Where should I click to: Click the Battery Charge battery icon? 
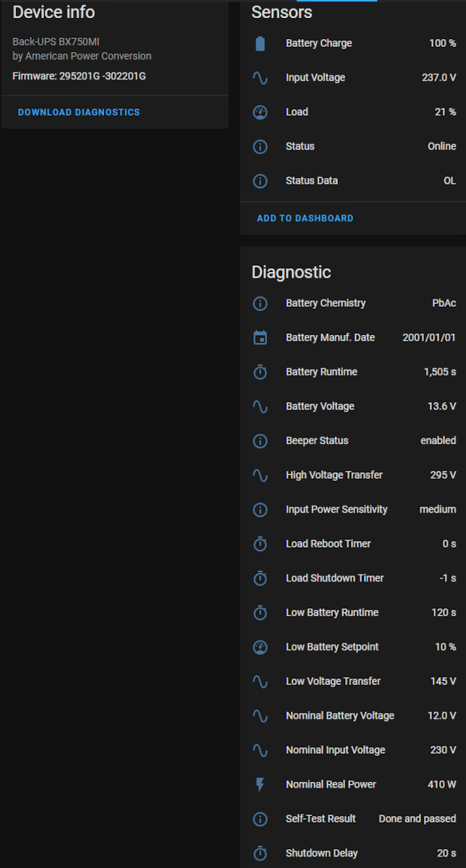point(260,43)
